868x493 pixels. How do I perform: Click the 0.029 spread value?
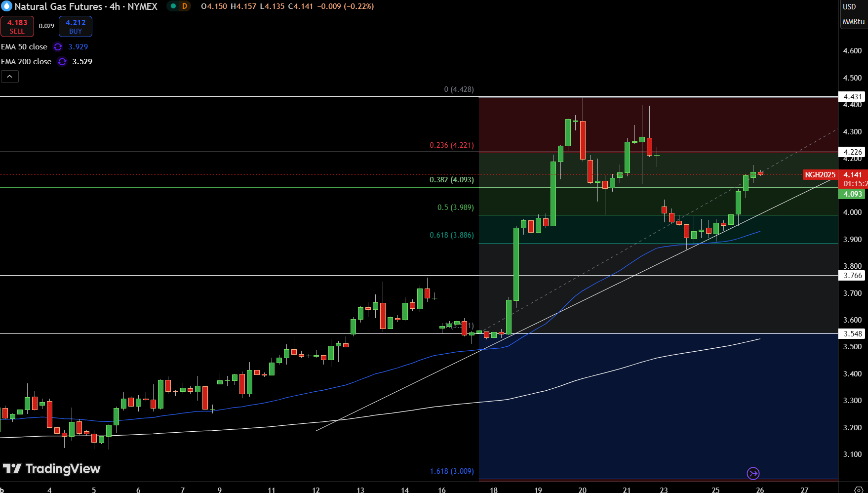46,26
